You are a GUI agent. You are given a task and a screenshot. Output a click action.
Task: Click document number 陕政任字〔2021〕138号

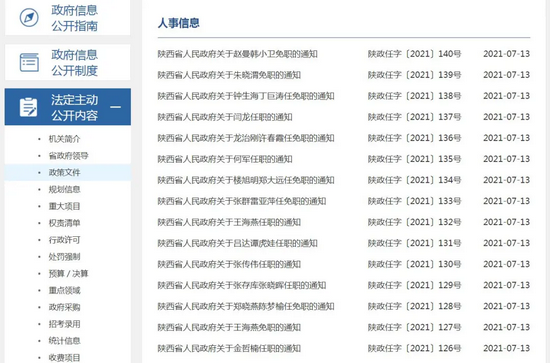coord(414,96)
